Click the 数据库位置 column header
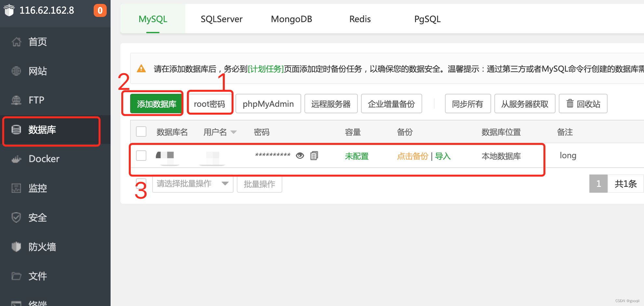Image resolution: width=644 pixels, height=306 pixels. [501, 132]
